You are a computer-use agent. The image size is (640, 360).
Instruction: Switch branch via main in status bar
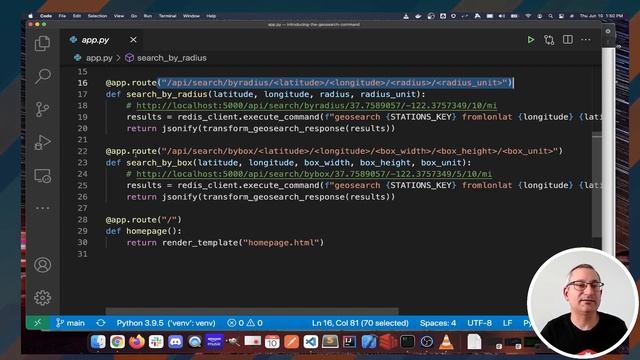tap(70, 323)
